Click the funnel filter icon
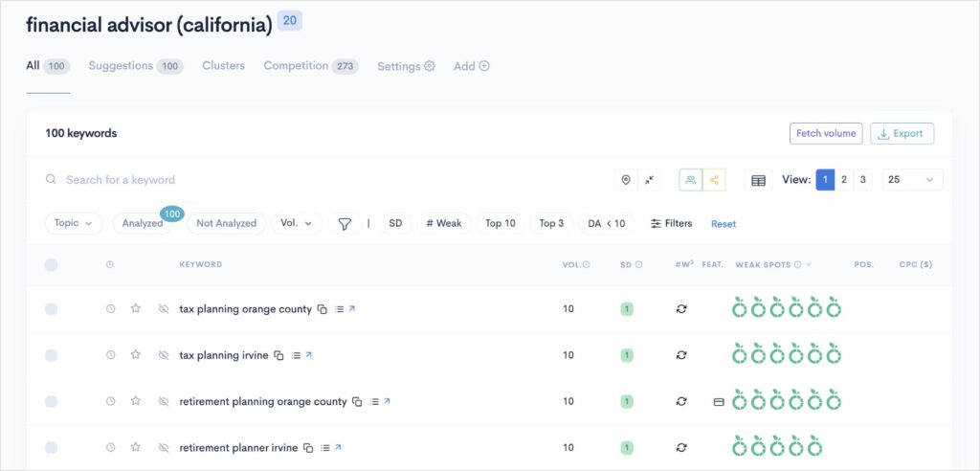The image size is (980, 471). 345,223
